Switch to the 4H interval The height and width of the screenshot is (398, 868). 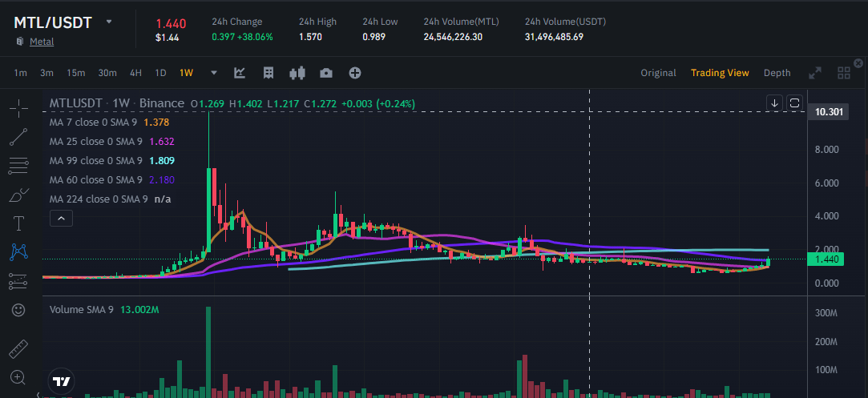click(x=135, y=73)
